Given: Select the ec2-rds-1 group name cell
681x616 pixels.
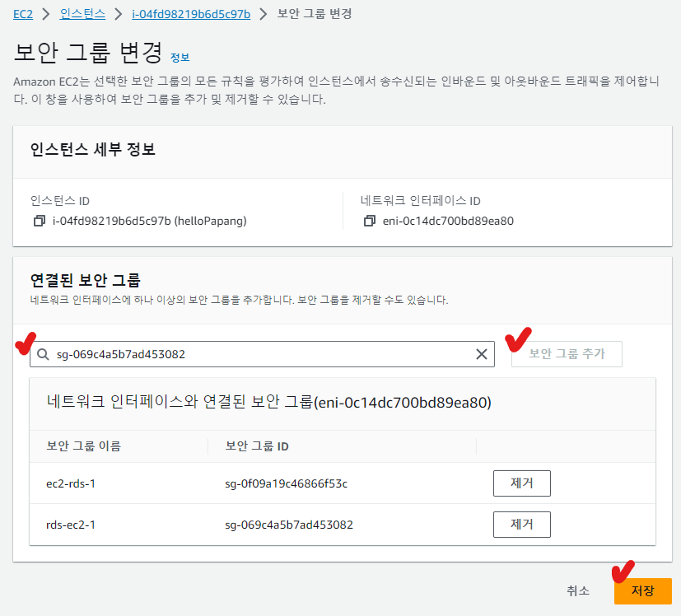Looking at the screenshot, I should [x=71, y=483].
